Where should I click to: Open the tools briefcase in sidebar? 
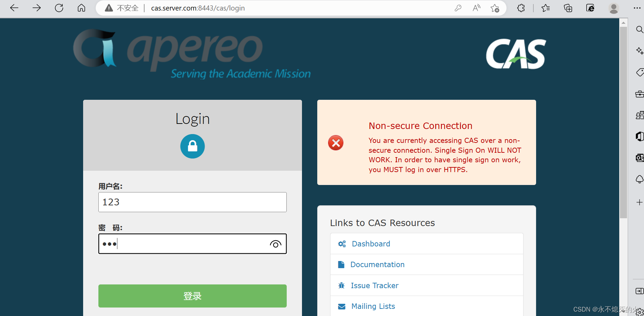click(x=640, y=94)
